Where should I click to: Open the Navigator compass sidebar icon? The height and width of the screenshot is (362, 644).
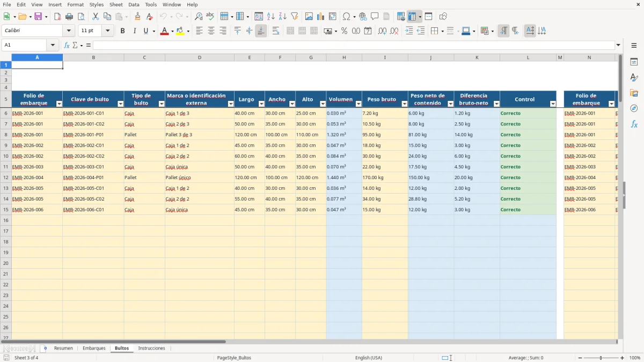[634, 108]
